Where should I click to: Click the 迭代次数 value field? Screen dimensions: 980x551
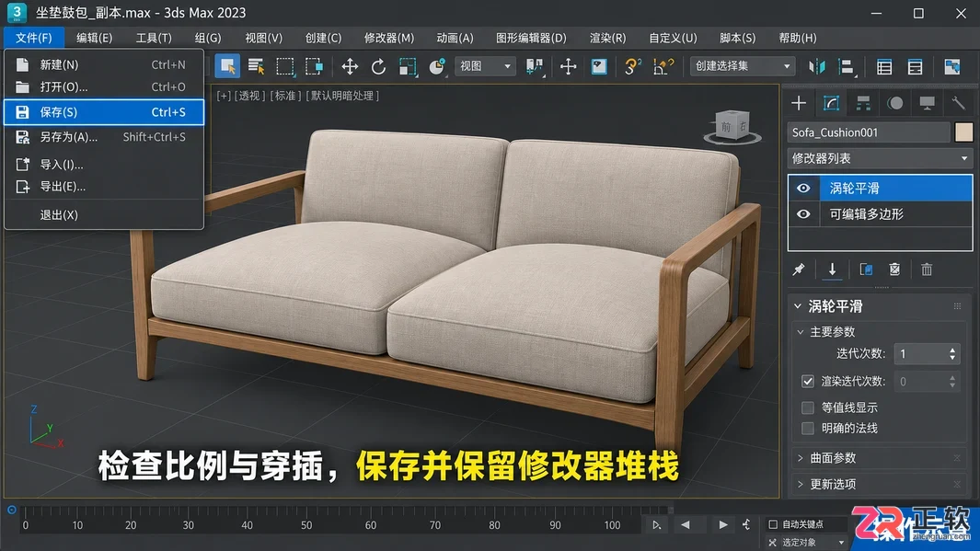click(x=920, y=353)
